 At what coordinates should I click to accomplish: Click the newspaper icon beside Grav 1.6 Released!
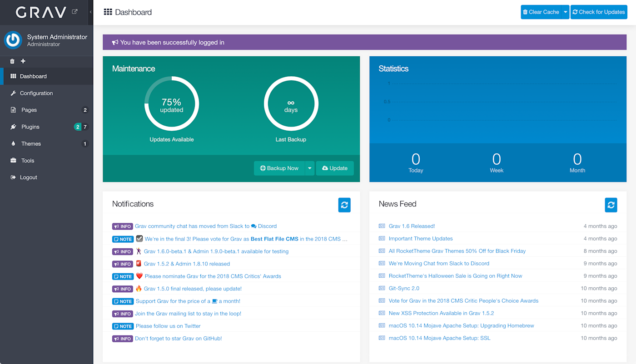382,226
